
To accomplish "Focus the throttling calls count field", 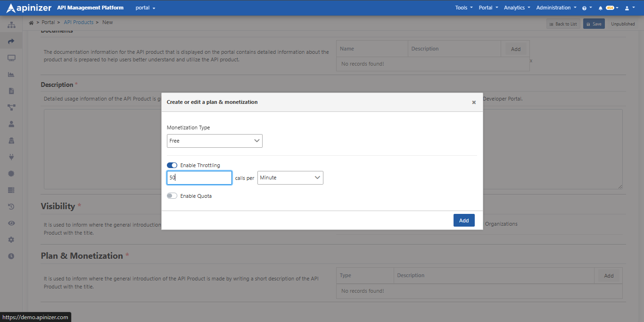I will pyautogui.click(x=199, y=178).
